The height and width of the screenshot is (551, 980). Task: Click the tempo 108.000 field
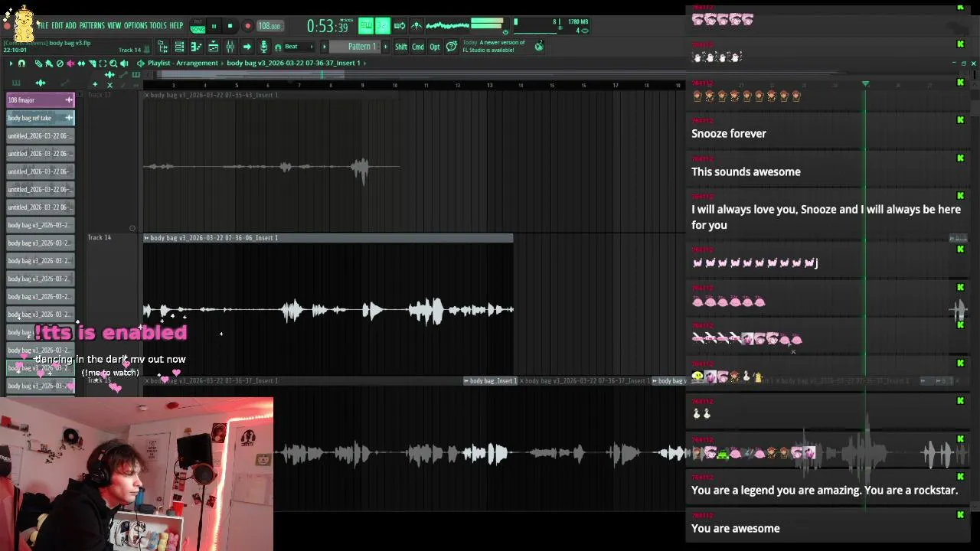(x=270, y=26)
